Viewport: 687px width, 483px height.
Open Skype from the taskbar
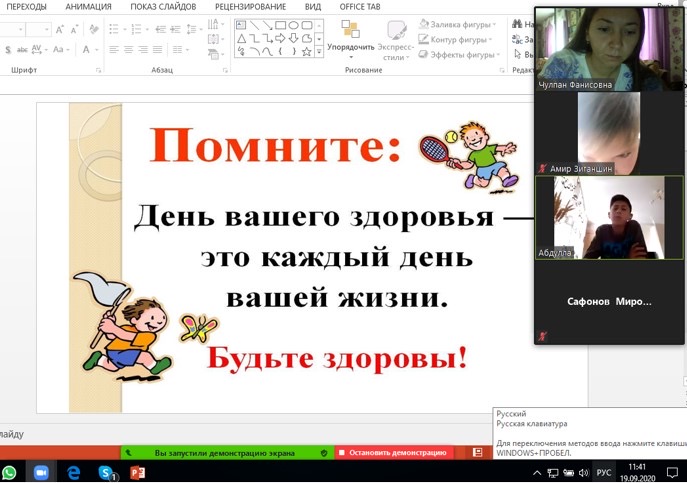point(105,472)
